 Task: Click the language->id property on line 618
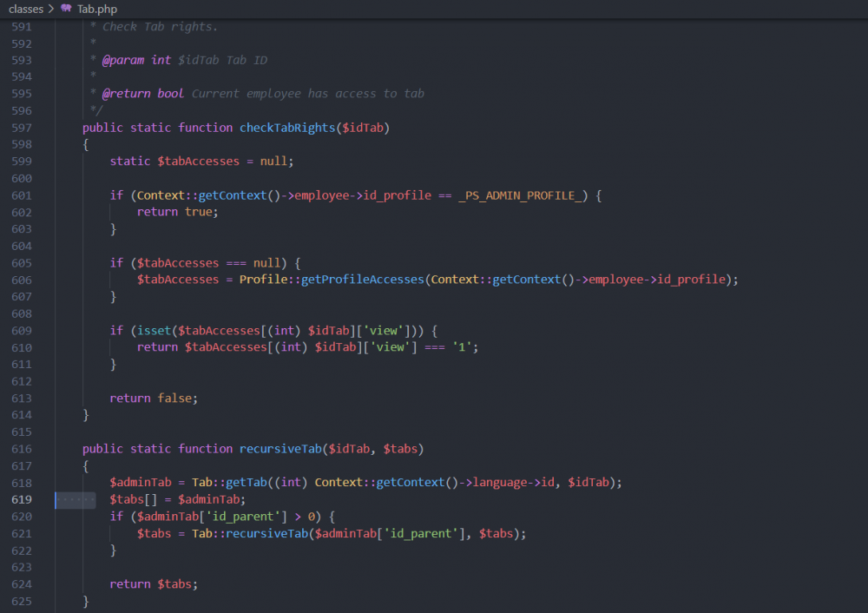pyautogui.click(x=513, y=482)
